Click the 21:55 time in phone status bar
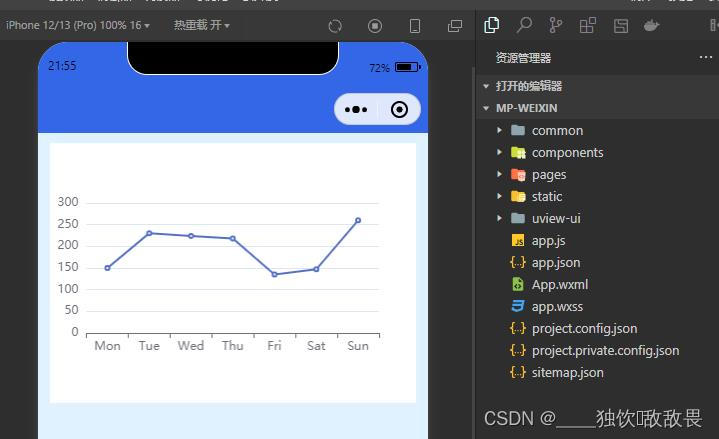The height and width of the screenshot is (439, 719). [x=62, y=66]
